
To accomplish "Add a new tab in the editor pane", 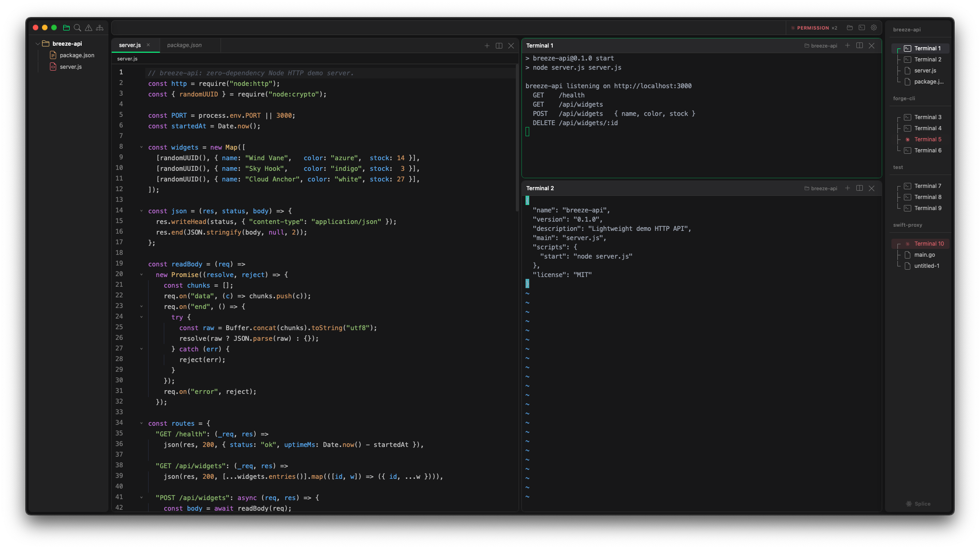I will pos(487,46).
